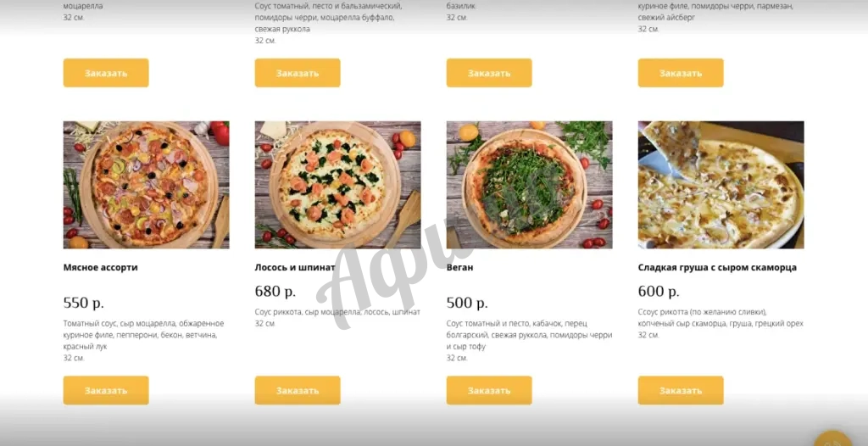The image size is (868, 446).
Task: Click Заказать for Сладкая груша pizza
Action: pyautogui.click(x=681, y=390)
